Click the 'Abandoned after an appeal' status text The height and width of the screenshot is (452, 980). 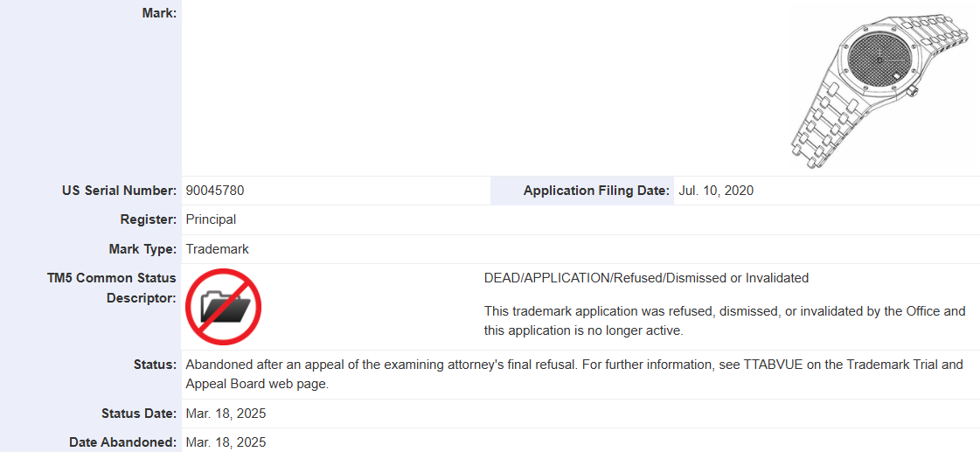[574, 374]
